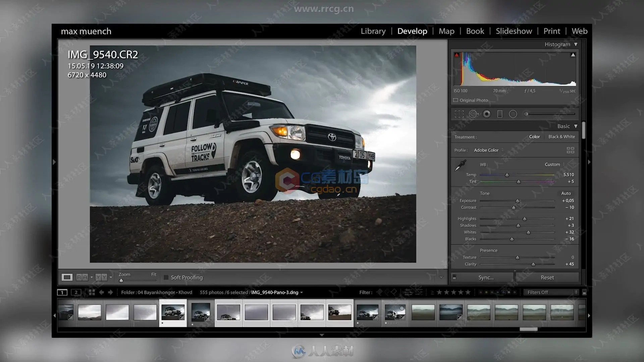644x362 pixels.
Task: Select the Crop Overlay tool
Action: point(459,114)
